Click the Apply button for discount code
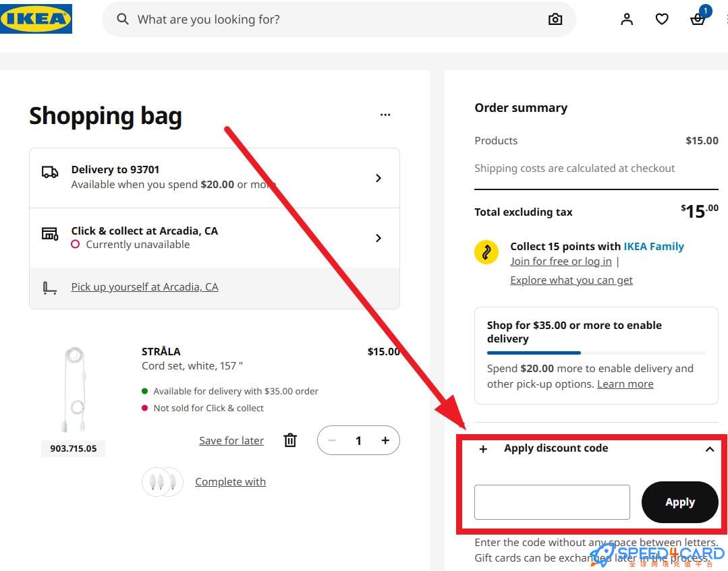This screenshot has width=728, height=571. [679, 502]
